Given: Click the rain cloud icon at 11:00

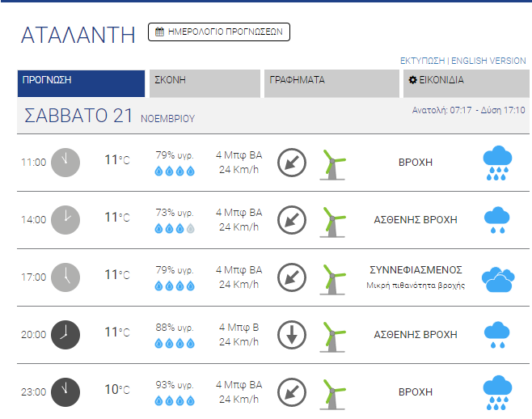Looking at the screenshot, I should click(497, 163).
